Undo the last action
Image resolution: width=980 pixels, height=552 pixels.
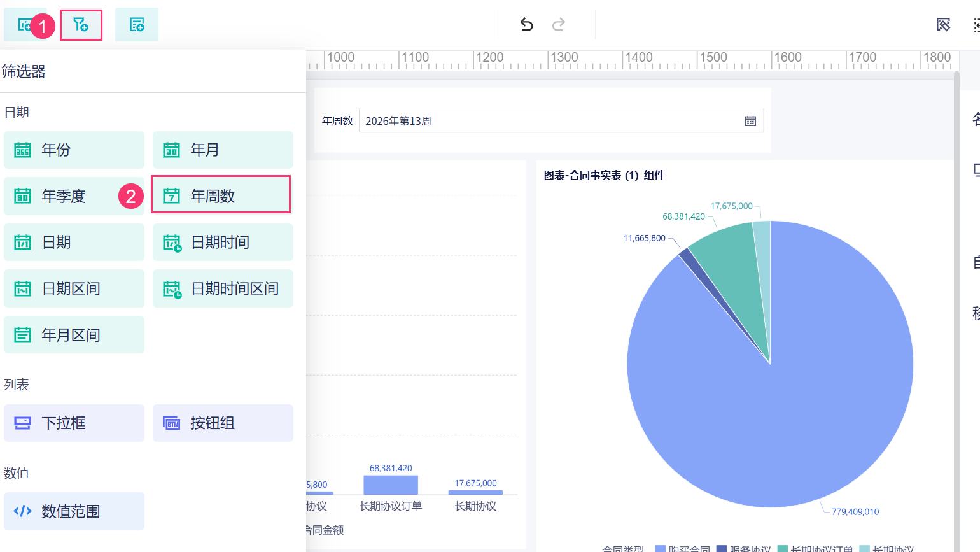tap(526, 25)
